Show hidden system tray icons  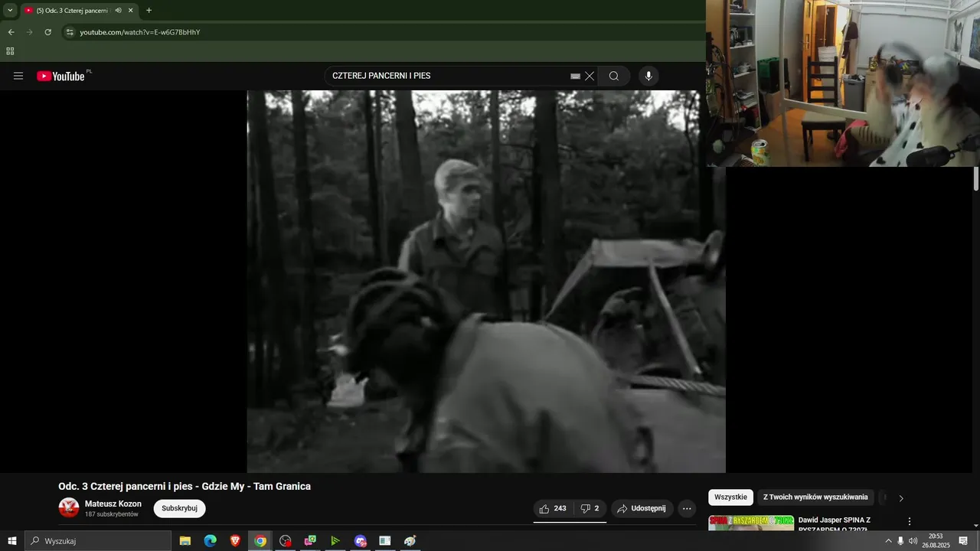click(x=888, y=541)
